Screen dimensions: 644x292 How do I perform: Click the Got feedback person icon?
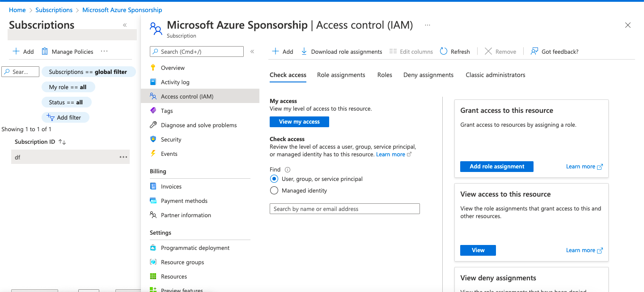[534, 52]
